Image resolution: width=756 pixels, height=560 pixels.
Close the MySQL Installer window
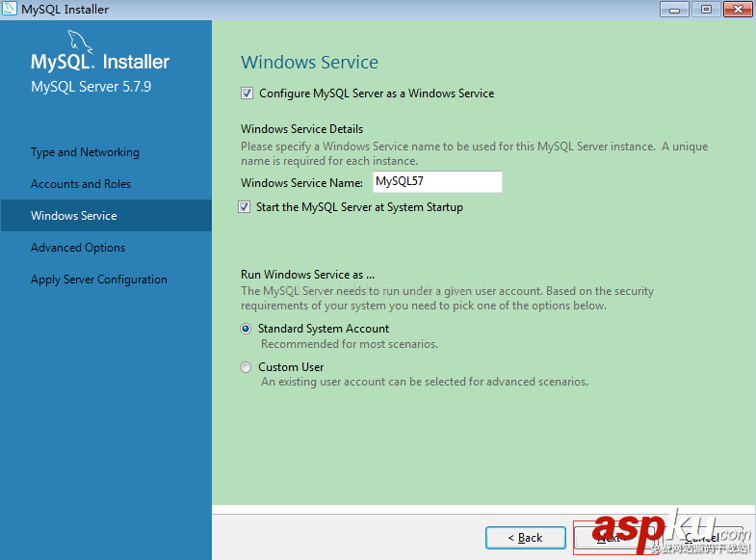[x=738, y=10]
